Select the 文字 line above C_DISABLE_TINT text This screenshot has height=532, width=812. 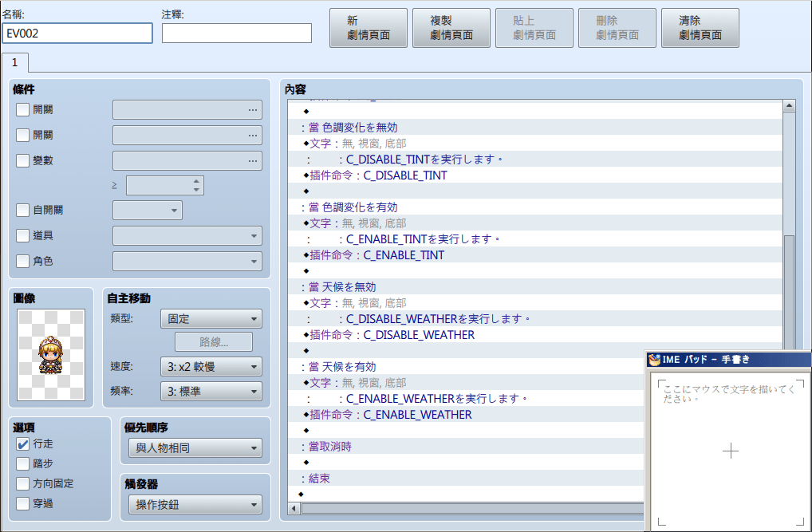pyautogui.click(x=535, y=144)
